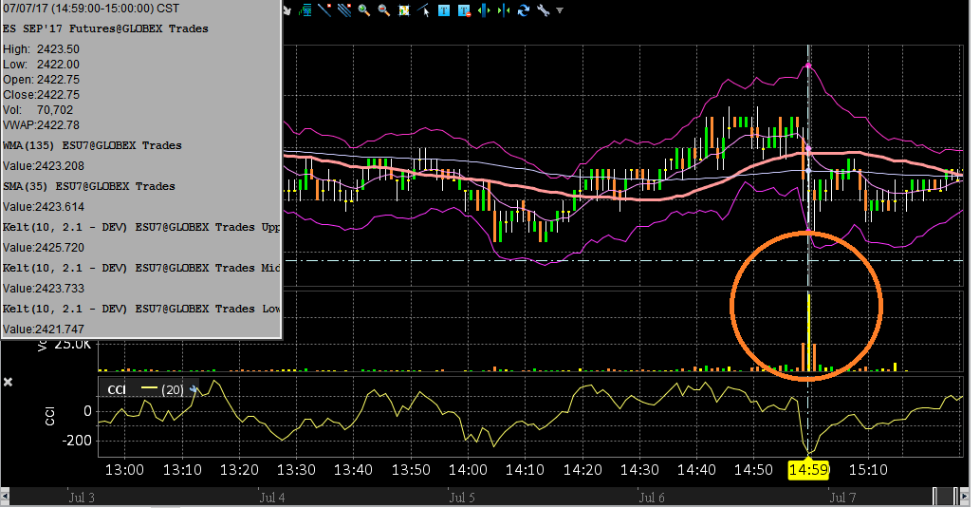
Task: Click the Value:2423.614 SMA reading
Action: click(43, 206)
